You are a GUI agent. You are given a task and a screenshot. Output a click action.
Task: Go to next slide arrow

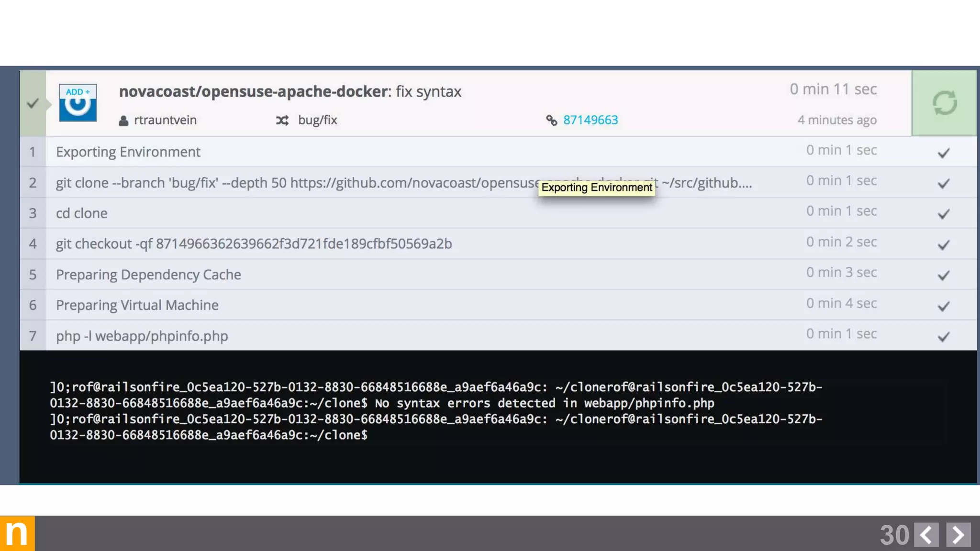click(958, 535)
